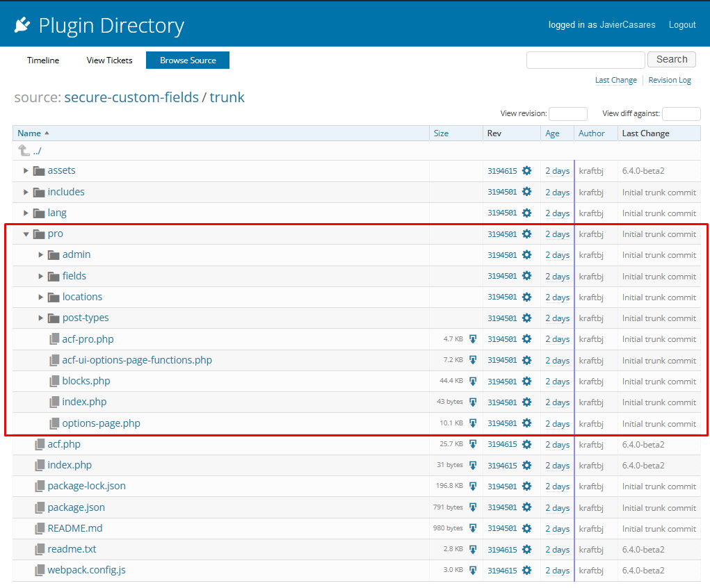
Task: Open the acf-ui-options-page-functions.php file
Action: click(x=137, y=360)
